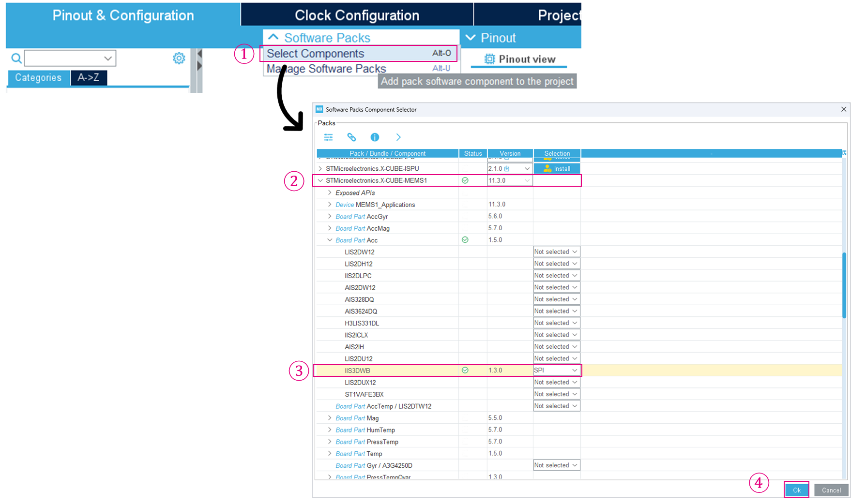Select the LIS2DU12 component row name
Screen dimensions: 851x504
point(359,359)
